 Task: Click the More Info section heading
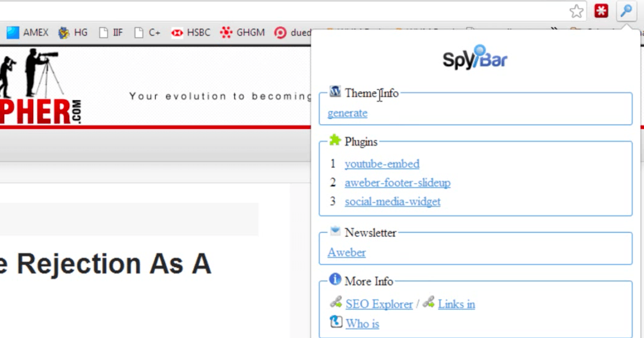pos(369,281)
